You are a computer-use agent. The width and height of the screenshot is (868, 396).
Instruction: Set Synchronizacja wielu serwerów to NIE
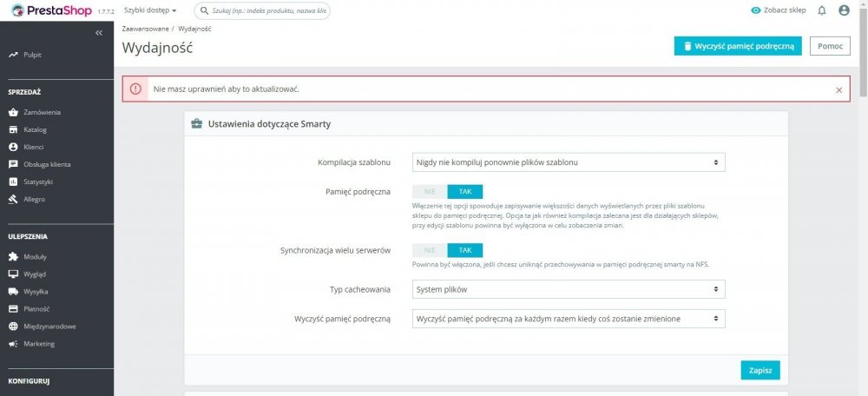[x=430, y=250]
